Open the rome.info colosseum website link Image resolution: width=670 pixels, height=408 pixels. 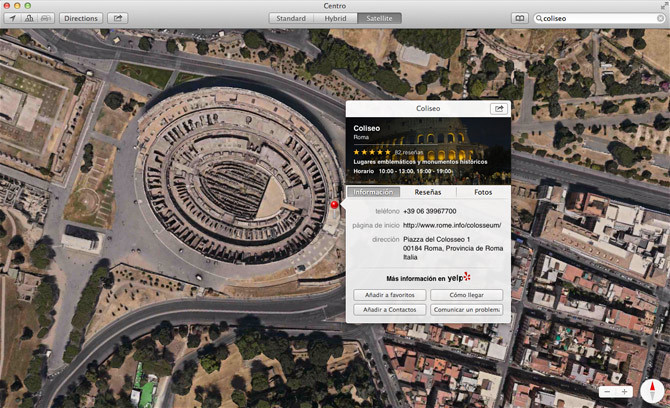(x=451, y=225)
